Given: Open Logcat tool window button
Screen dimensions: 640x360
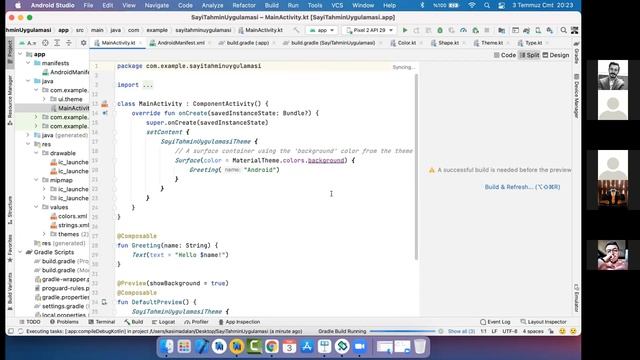Looking at the screenshot, I should [x=163, y=322].
